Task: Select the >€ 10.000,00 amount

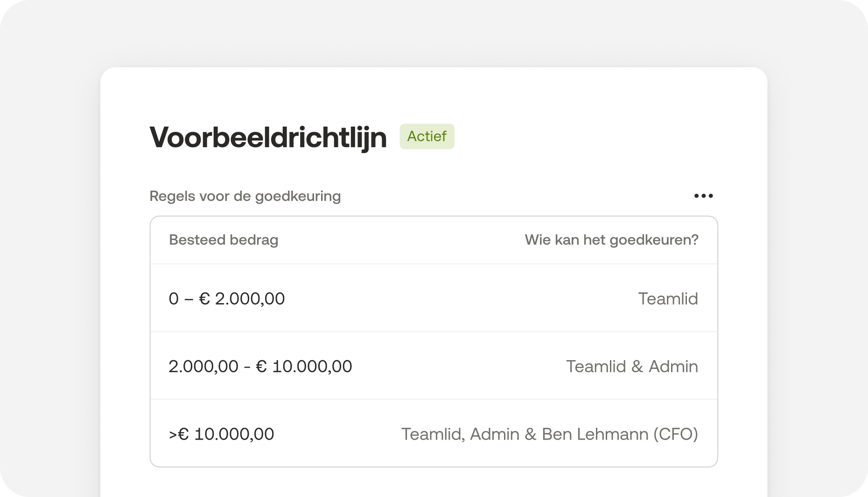Action: [x=221, y=434]
